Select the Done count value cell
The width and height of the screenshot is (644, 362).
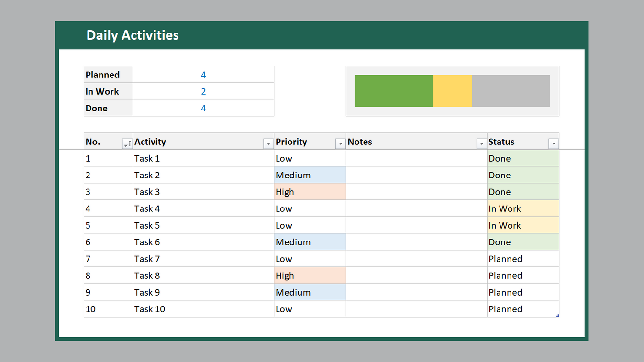[203, 108]
